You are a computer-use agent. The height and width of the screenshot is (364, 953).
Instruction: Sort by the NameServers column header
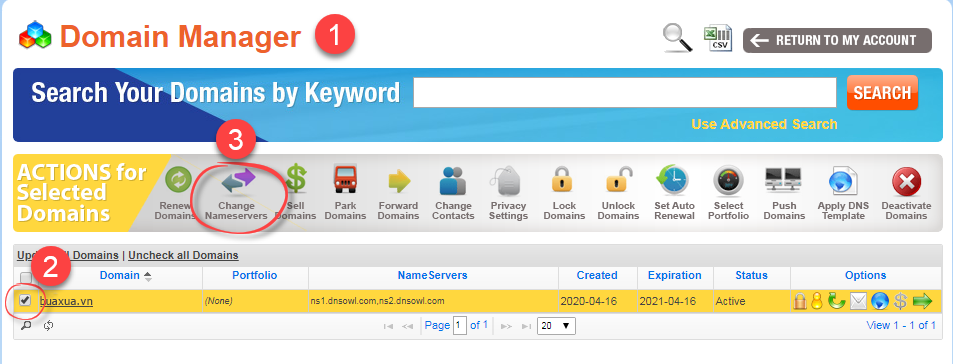tap(432, 275)
